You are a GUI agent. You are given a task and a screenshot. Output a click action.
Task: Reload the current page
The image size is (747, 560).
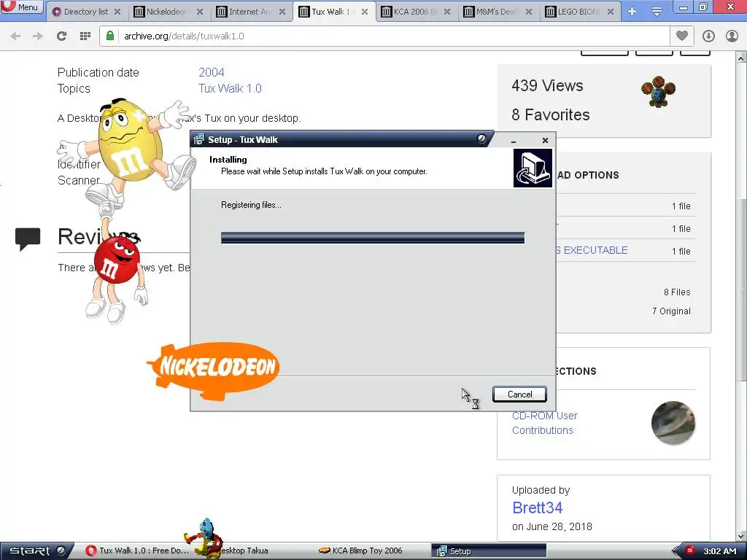click(x=61, y=36)
